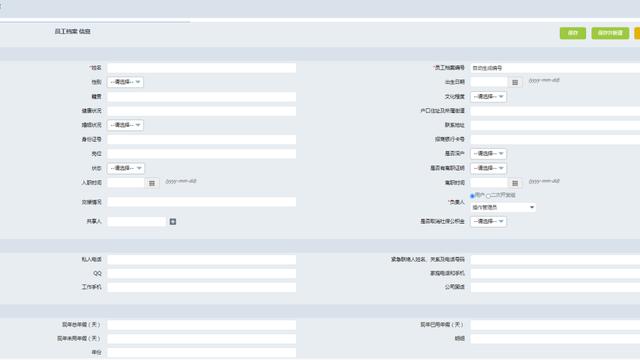Click the 报销银行卡号 input field
640x360 pixels.
[x=555, y=140]
